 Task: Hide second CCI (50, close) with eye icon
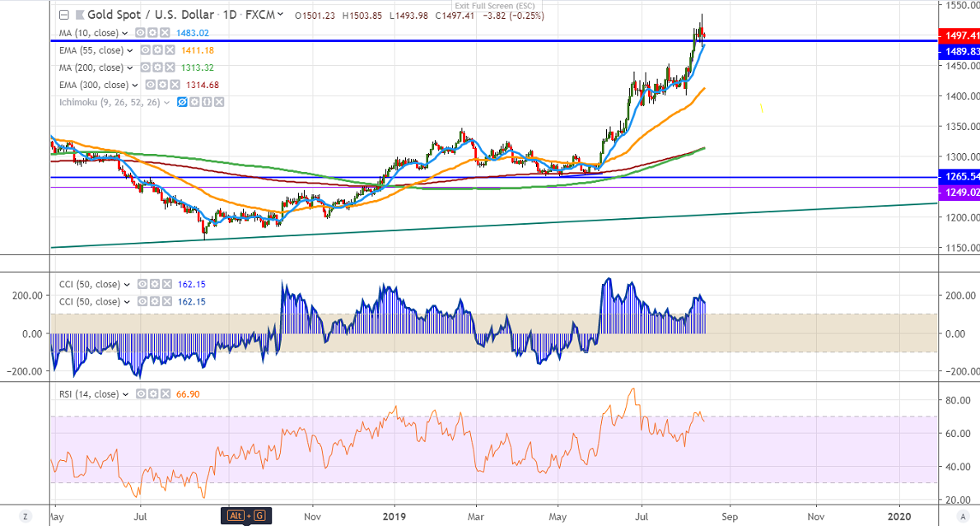click(x=142, y=302)
